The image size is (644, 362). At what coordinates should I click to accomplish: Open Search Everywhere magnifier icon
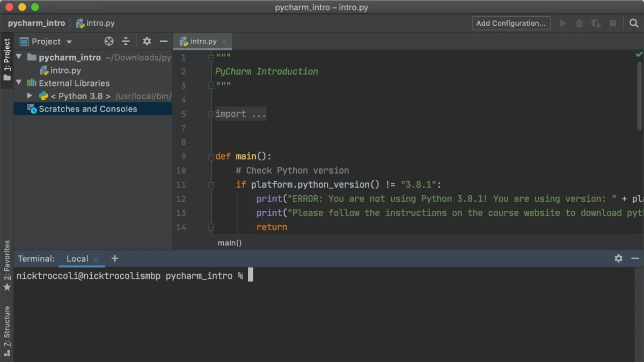(x=634, y=23)
